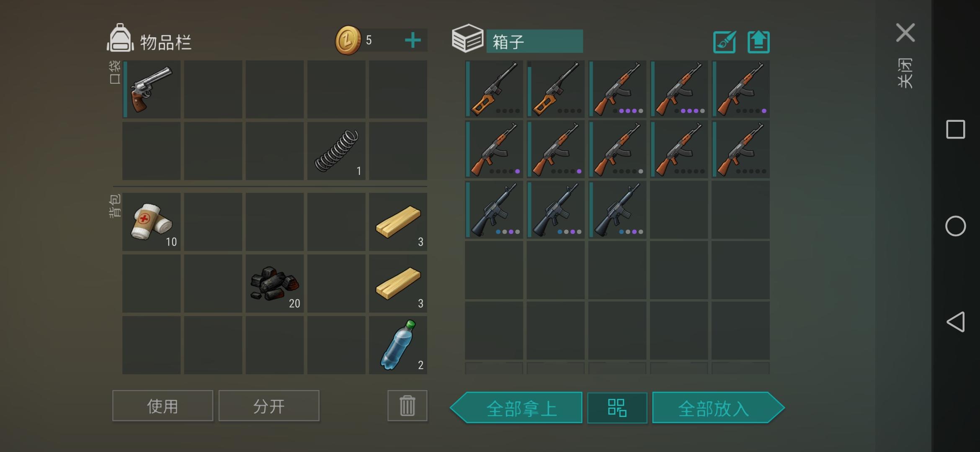
Task: Select the top wood plank stack
Action: (x=398, y=222)
